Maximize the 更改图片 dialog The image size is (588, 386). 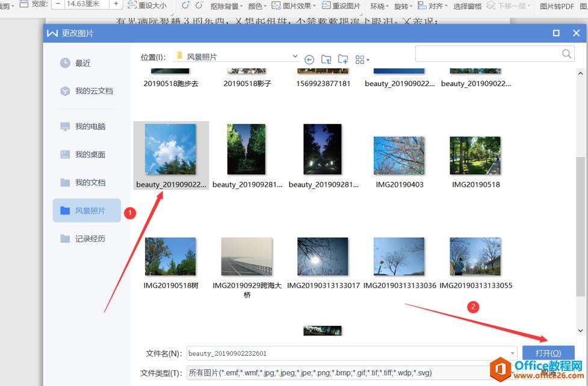click(556, 33)
